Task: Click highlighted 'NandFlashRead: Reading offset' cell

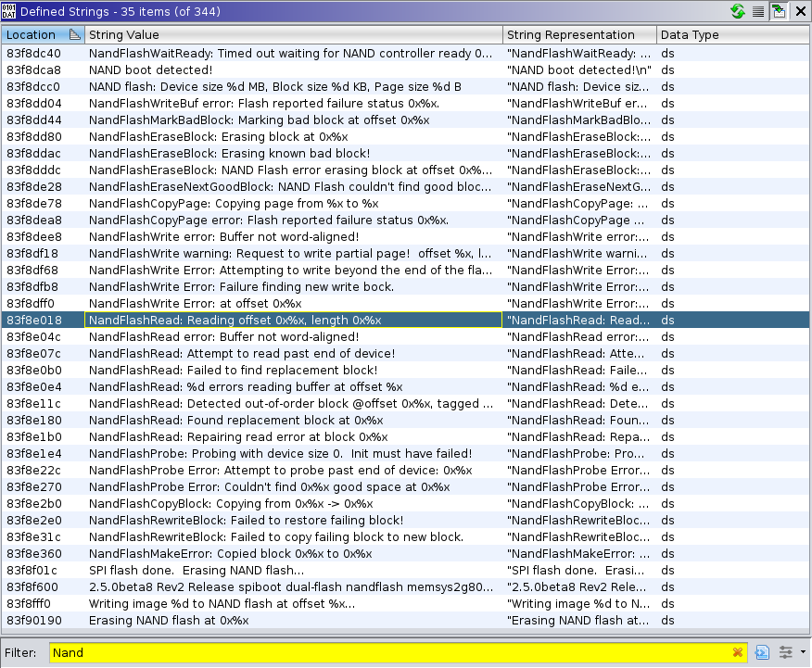Action: click(x=293, y=320)
